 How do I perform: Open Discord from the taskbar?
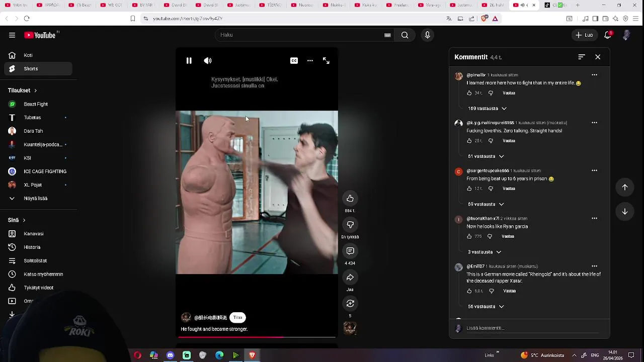pos(170,355)
